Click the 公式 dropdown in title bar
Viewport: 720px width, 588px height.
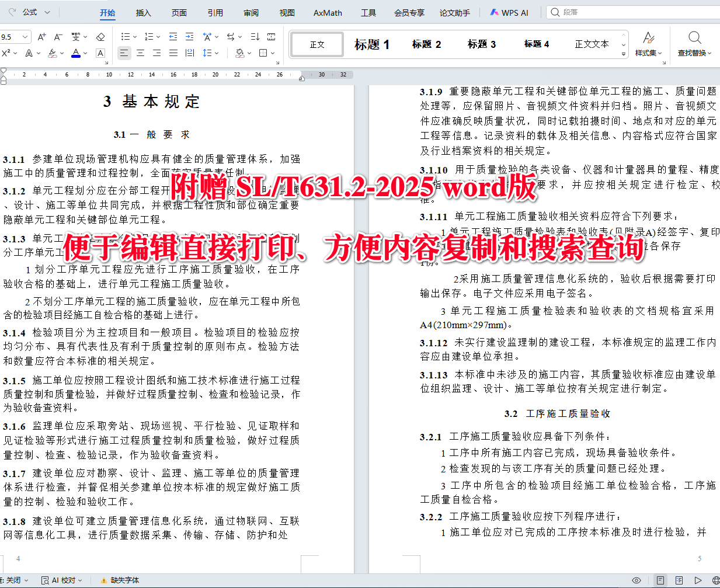(36, 12)
